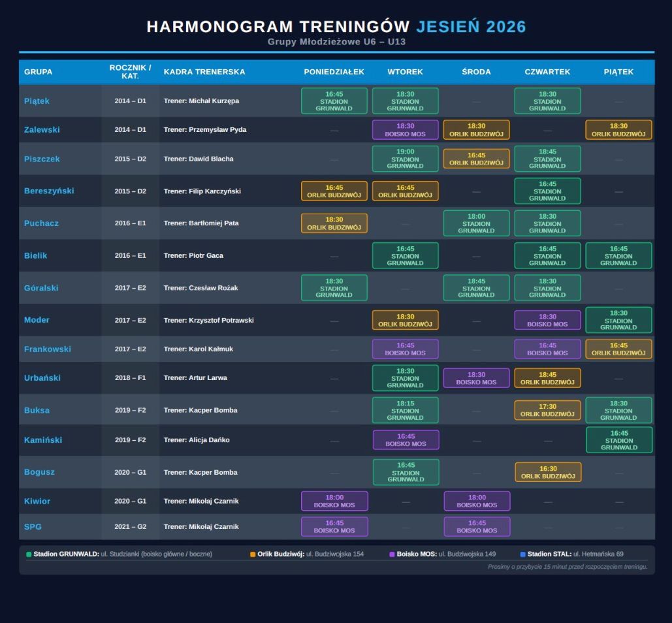Open the Piszczek group name
The width and height of the screenshot is (672, 623).
42,159
